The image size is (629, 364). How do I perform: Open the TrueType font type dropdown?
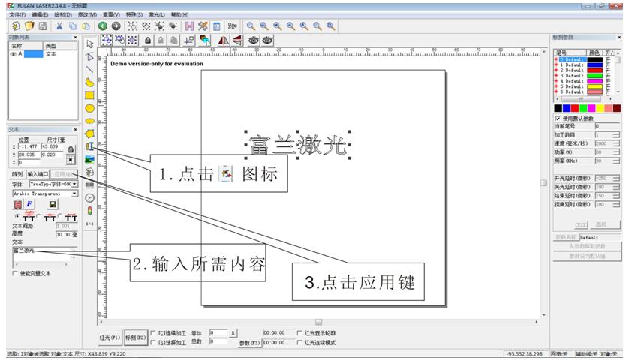[x=74, y=183]
